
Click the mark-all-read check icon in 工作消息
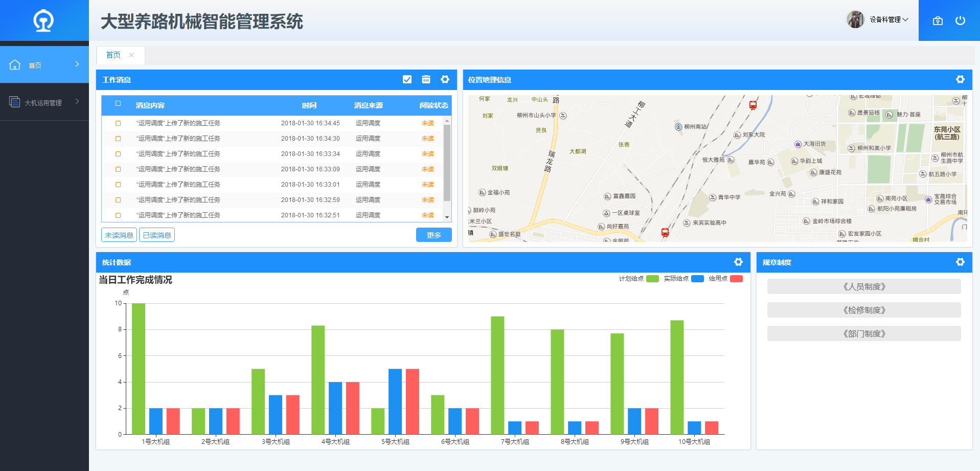(x=407, y=79)
